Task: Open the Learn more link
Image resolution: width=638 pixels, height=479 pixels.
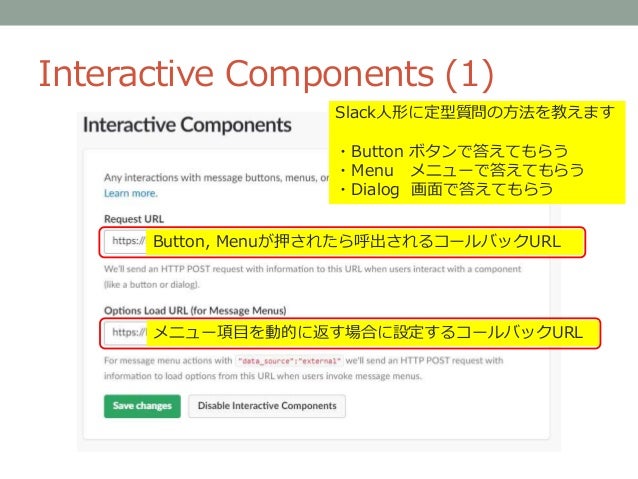Action: click(x=131, y=193)
